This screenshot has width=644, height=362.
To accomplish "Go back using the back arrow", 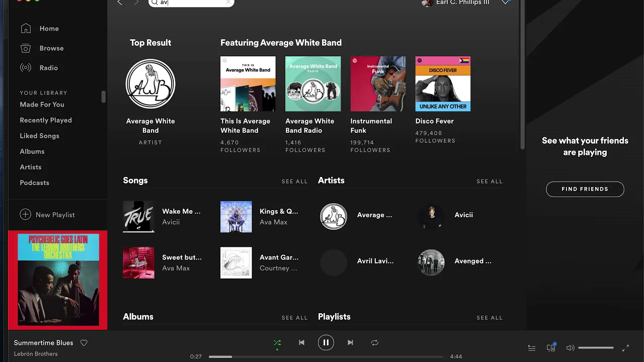I will [x=120, y=3].
